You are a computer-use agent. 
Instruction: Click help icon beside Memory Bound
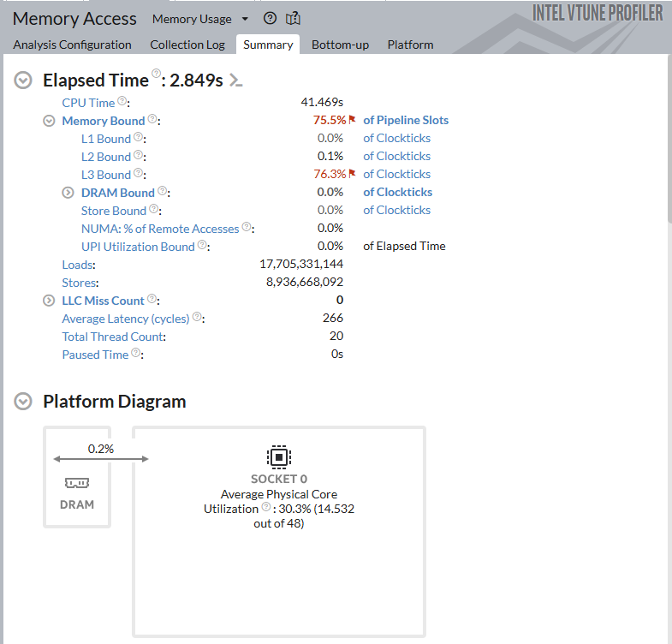coord(152,119)
